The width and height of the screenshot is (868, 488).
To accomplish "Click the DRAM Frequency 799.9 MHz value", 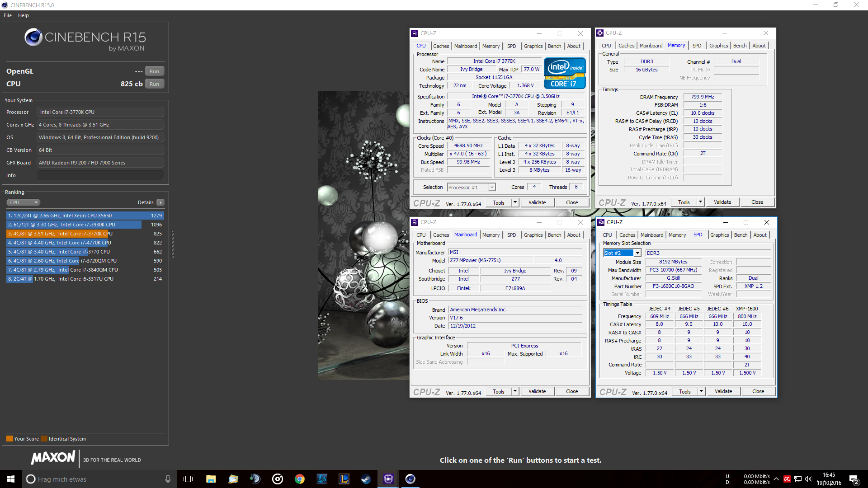I will (703, 97).
